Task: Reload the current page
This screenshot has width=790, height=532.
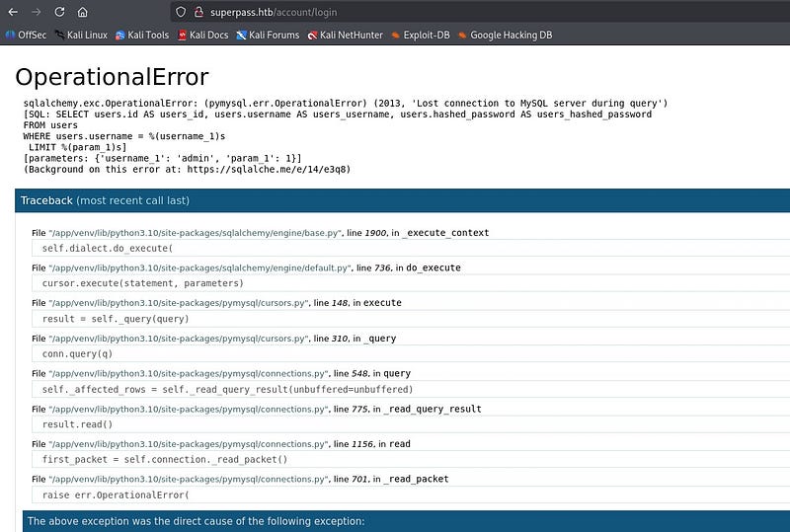Action: pyautogui.click(x=59, y=12)
